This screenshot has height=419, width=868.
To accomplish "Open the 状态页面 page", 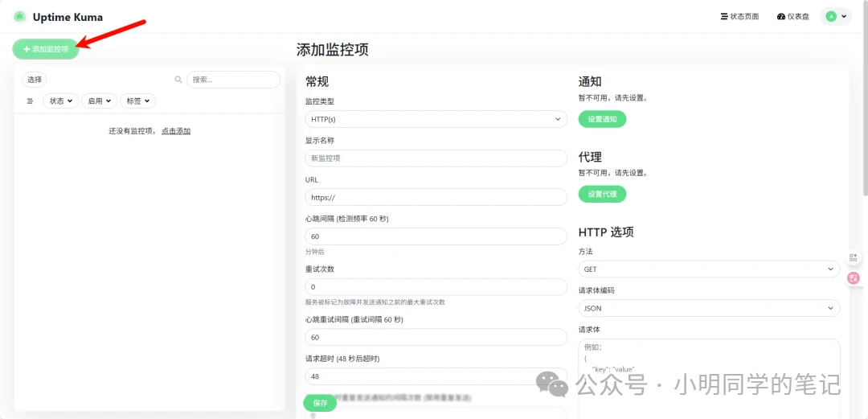I will tap(739, 17).
